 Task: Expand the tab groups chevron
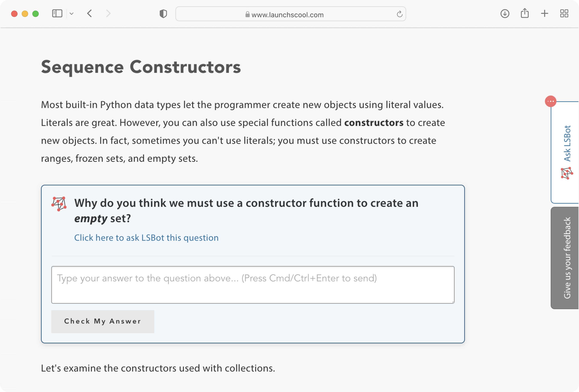(x=72, y=14)
